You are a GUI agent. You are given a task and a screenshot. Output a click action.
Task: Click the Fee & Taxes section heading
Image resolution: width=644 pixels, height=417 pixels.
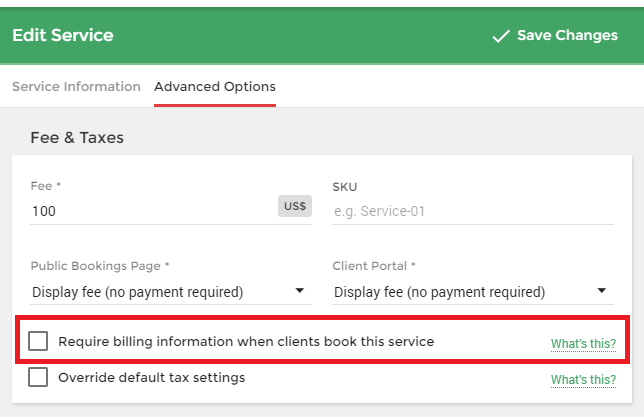pos(77,138)
